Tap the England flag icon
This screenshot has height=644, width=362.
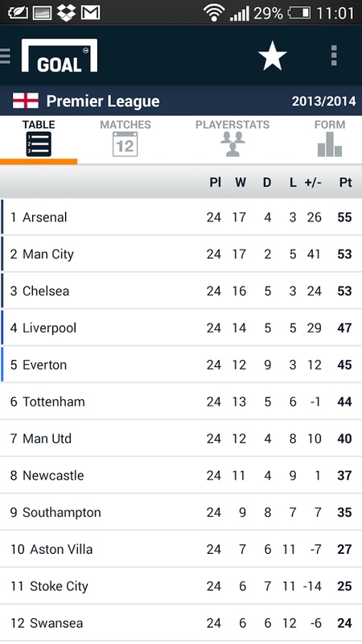26,101
